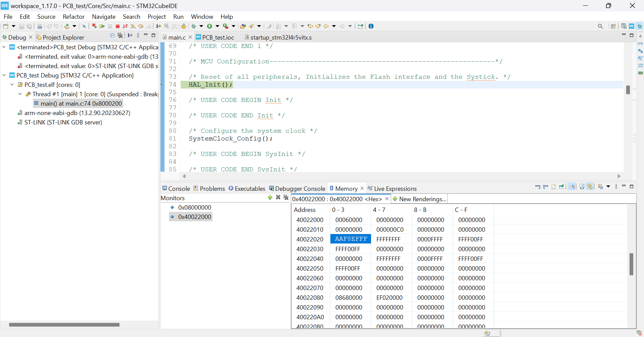Resume execution with the green play icon
644x337 pixels.
coord(102,26)
